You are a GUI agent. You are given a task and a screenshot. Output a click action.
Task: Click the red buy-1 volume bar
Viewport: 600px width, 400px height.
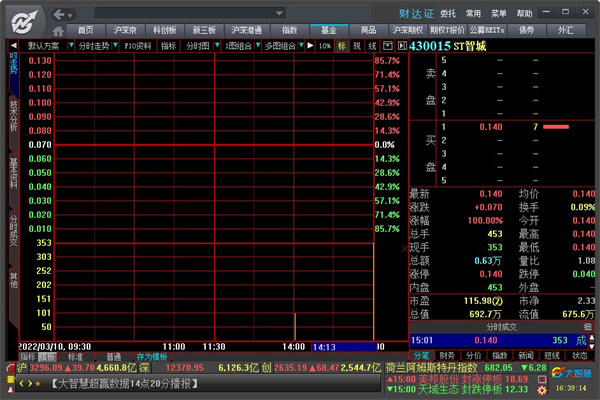pyautogui.click(x=556, y=127)
